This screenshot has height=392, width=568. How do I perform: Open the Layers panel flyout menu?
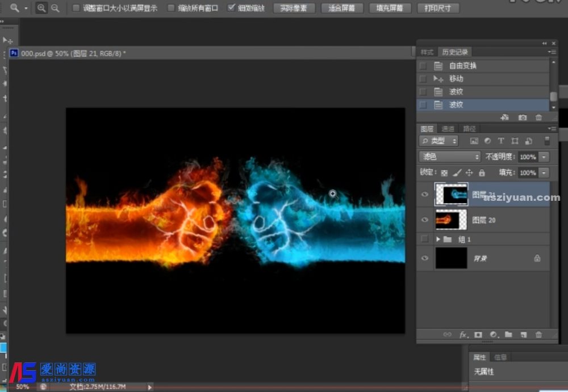552,129
